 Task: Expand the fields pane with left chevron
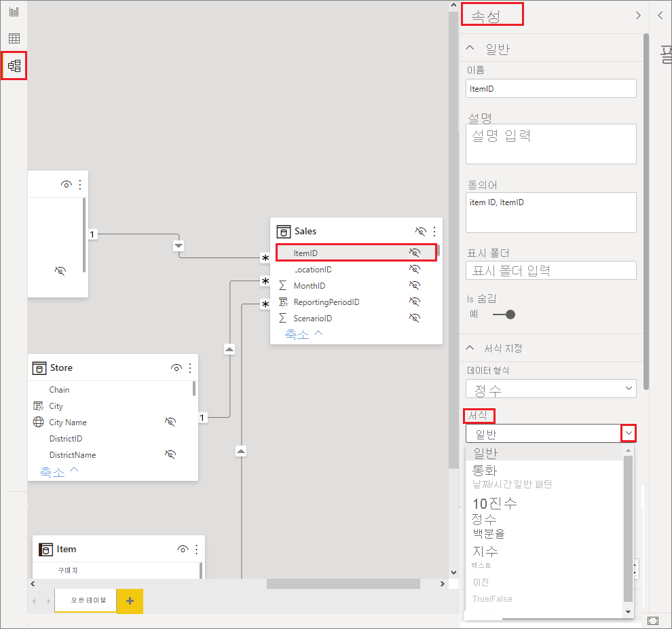[660, 16]
